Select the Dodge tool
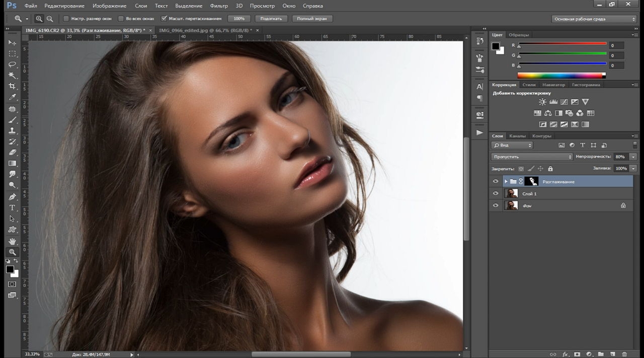The width and height of the screenshot is (644, 358). (x=13, y=185)
